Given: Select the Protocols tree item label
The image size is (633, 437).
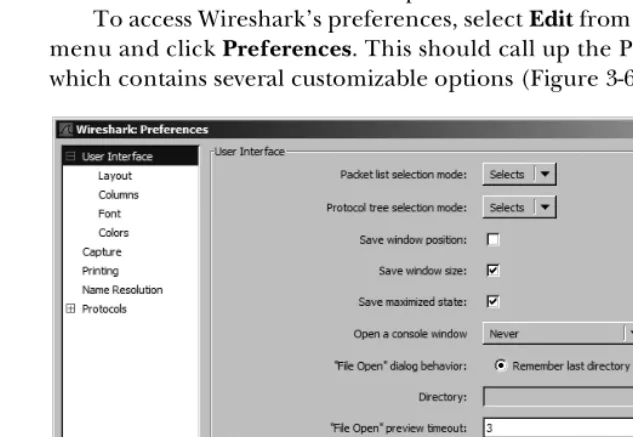Looking at the screenshot, I should (x=104, y=309).
